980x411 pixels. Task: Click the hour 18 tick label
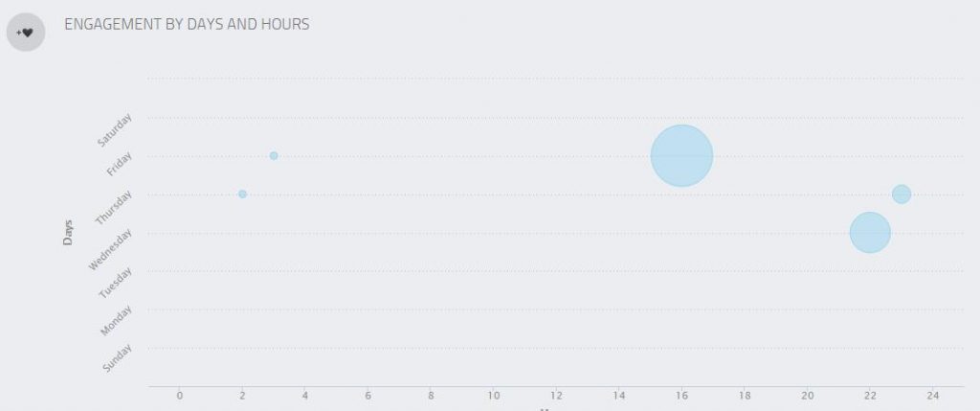point(745,396)
